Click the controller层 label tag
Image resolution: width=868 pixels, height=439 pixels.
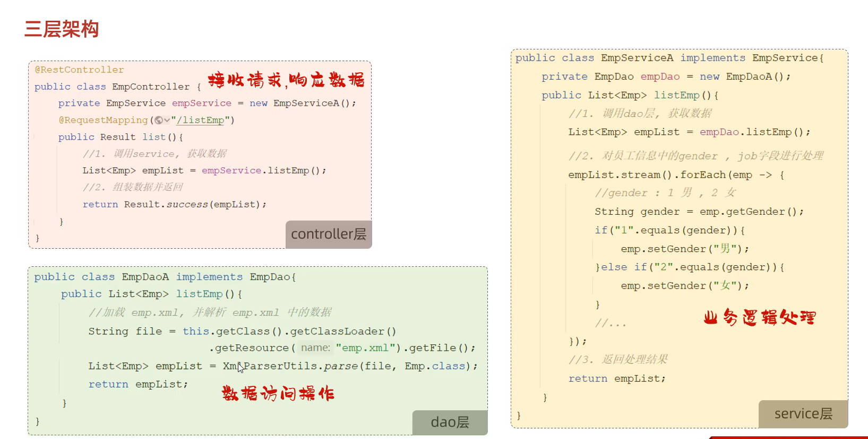(x=328, y=234)
